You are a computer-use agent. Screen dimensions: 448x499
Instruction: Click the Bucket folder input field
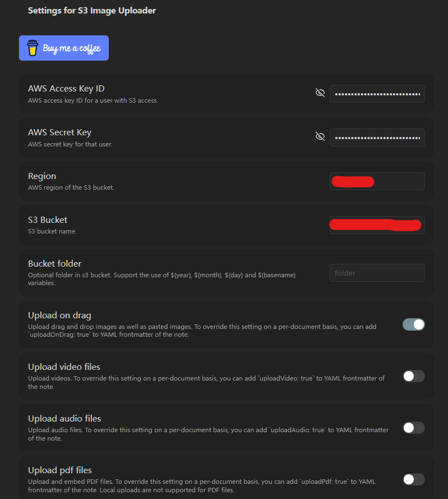377,273
